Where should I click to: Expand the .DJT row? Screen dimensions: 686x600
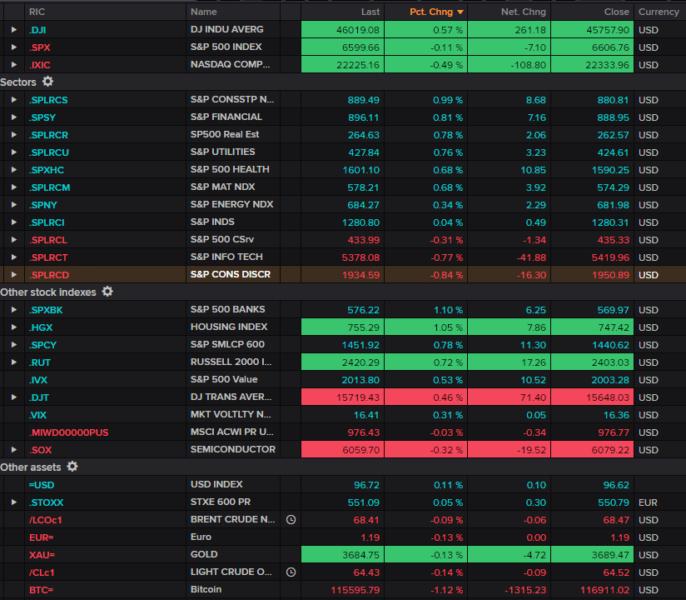[x=14, y=397]
